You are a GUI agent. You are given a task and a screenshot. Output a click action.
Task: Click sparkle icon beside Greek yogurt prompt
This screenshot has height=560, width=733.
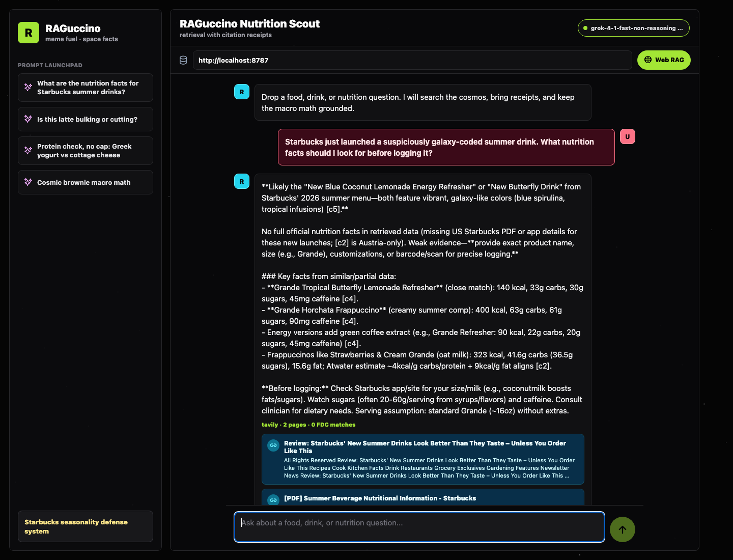[28, 151]
